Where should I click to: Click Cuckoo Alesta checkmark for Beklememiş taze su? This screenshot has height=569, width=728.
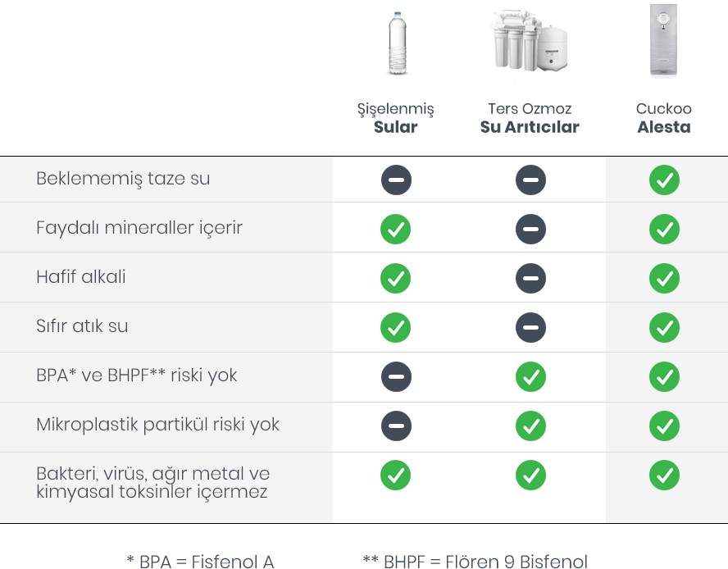[x=664, y=180]
